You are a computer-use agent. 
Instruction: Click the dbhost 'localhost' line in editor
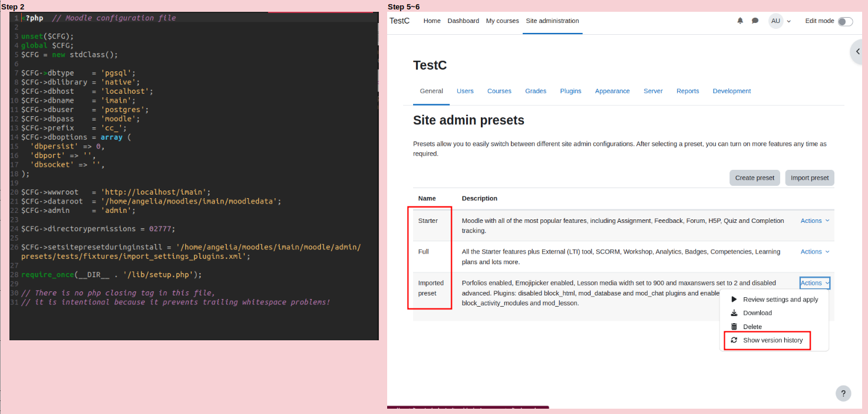(x=87, y=91)
